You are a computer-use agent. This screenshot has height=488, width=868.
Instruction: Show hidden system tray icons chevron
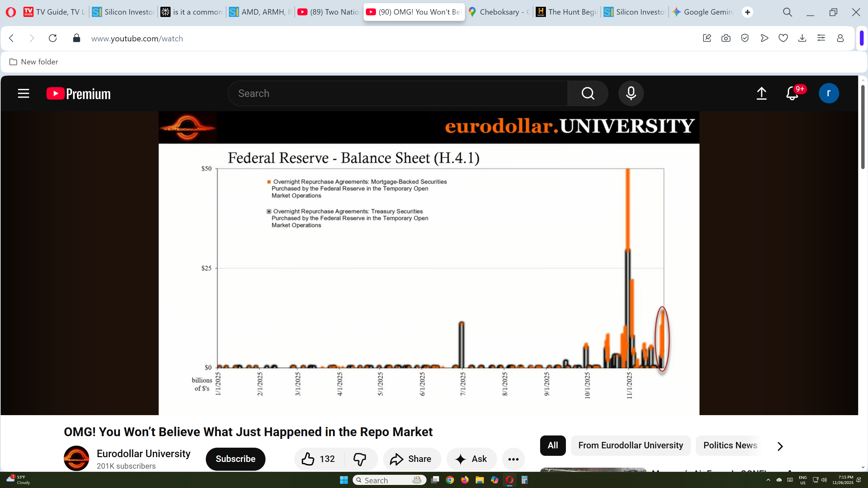click(x=768, y=480)
